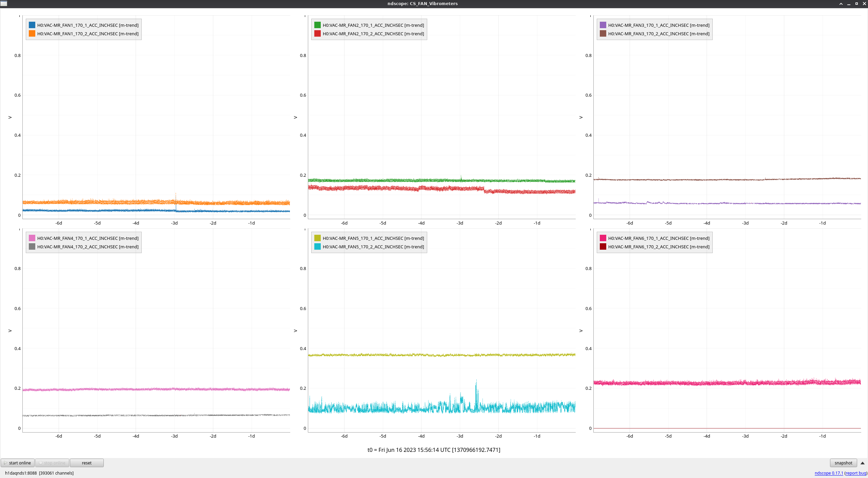Maximize the ndscope window

click(856, 4)
